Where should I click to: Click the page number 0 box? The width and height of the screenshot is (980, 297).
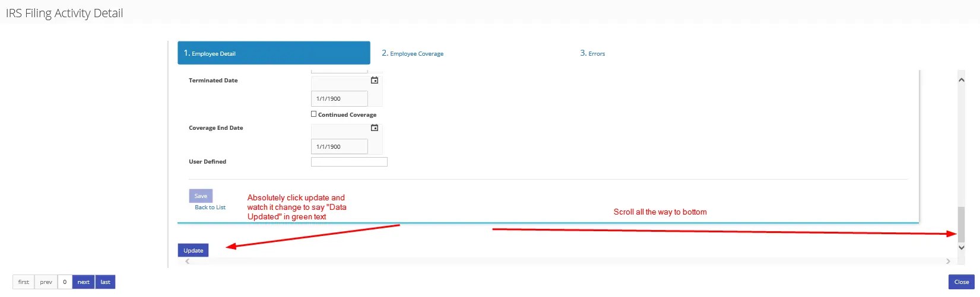(65, 282)
